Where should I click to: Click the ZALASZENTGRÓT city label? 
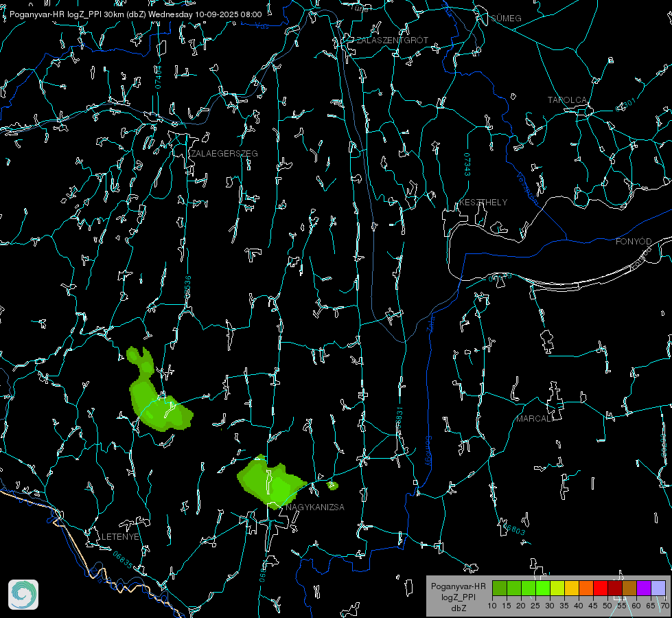(392, 40)
